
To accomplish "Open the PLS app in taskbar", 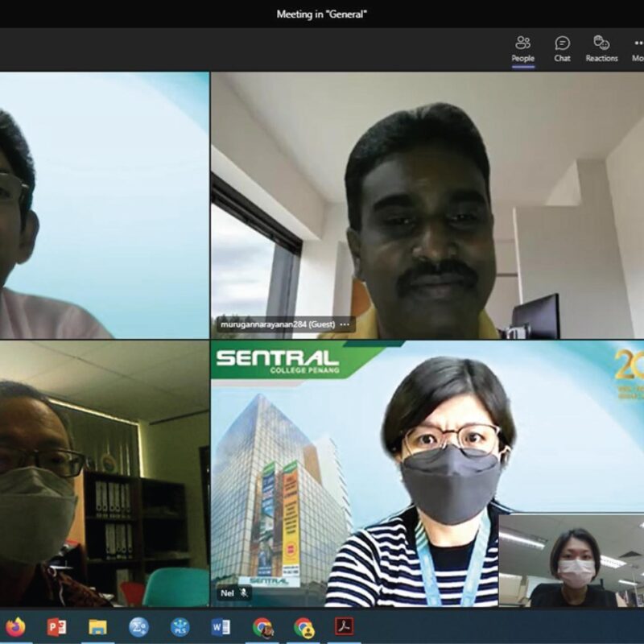I will click(x=180, y=627).
